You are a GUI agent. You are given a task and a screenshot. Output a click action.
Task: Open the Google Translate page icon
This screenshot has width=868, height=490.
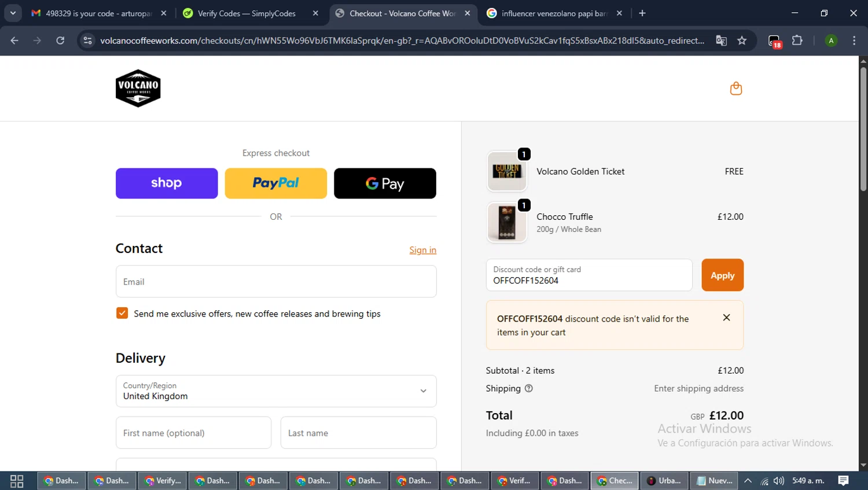pos(721,40)
